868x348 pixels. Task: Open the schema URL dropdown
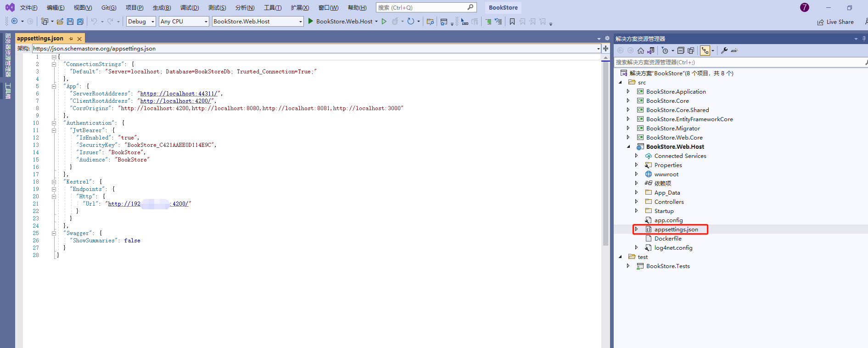click(x=599, y=49)
